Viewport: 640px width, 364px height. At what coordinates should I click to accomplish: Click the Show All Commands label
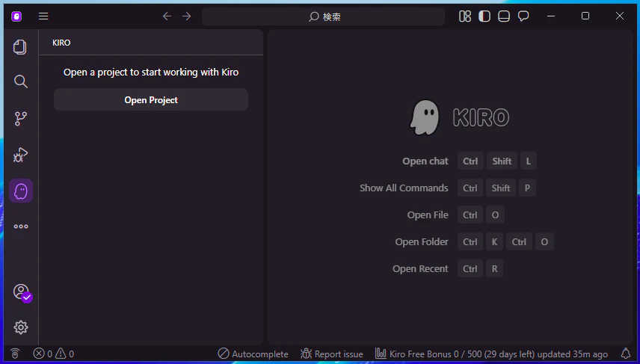(x=404, y=188)
